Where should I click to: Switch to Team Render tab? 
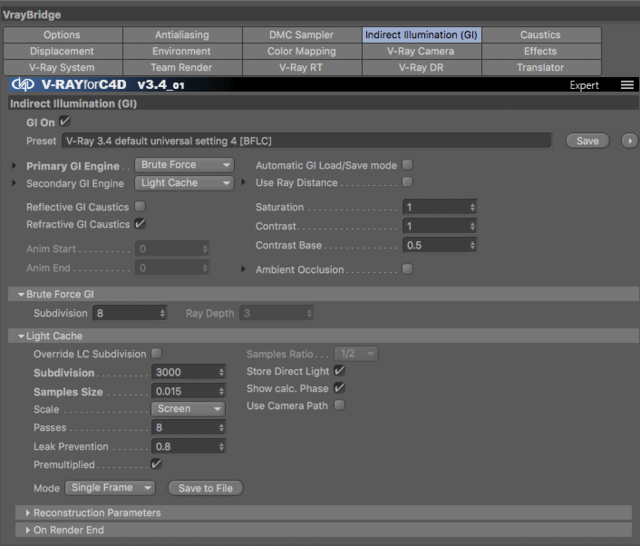(182, 67)
